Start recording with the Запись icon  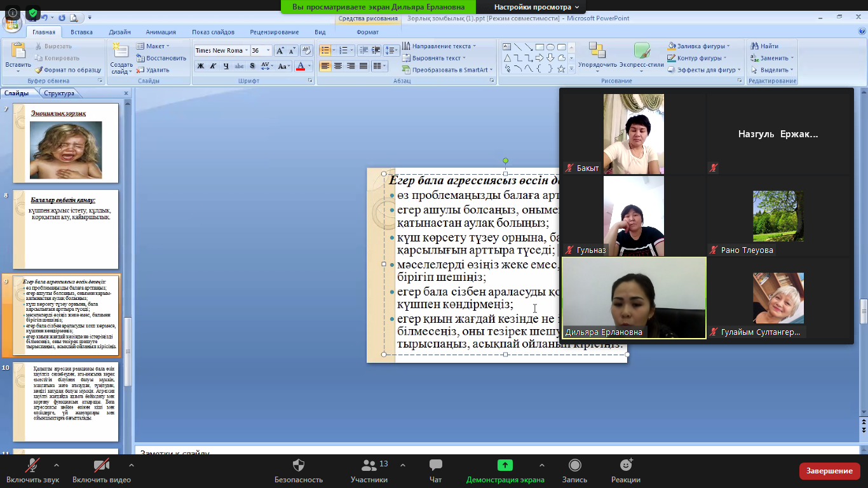tap(574, 466)
